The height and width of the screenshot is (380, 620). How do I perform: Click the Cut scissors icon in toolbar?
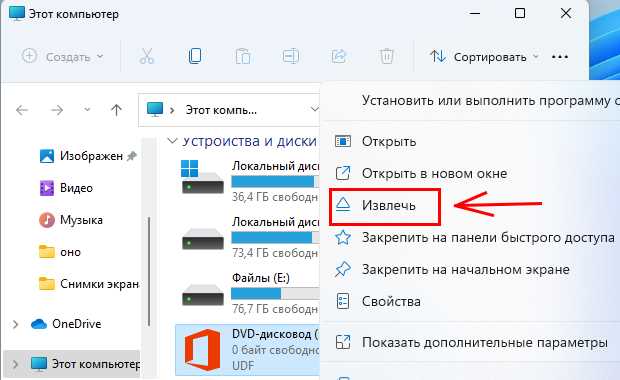pos(146,57)
